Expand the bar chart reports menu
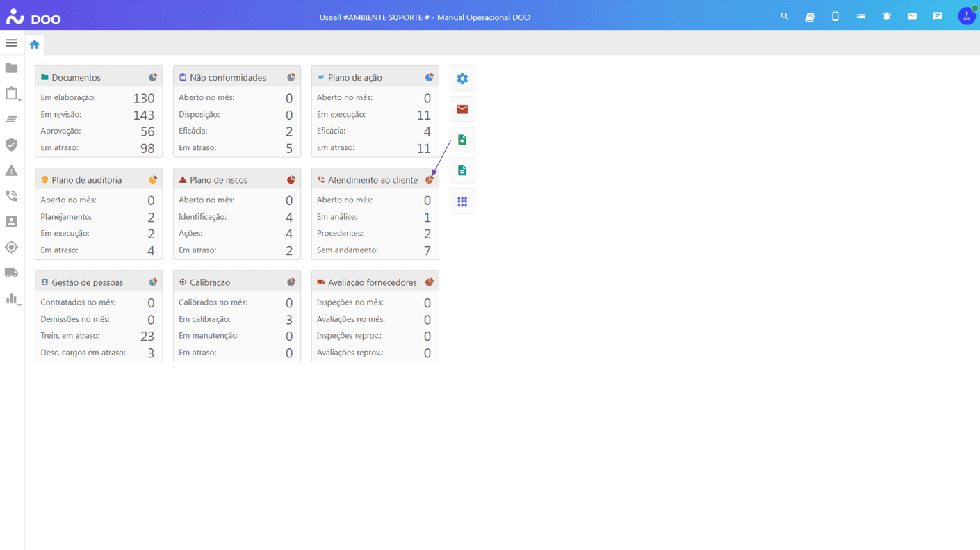The image size is (980, 550). click(11, 299)
